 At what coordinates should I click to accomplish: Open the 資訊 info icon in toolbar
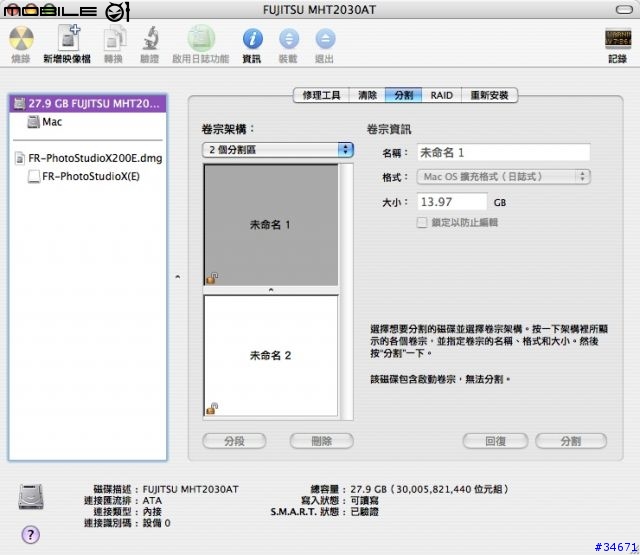(x=252, y=40)
